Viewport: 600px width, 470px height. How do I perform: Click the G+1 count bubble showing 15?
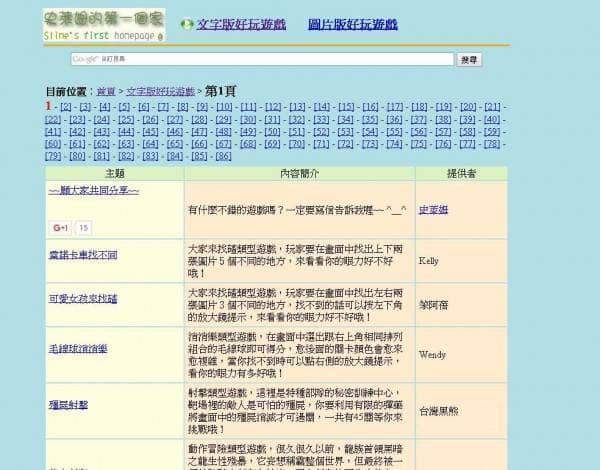click(x=83, y=228)
